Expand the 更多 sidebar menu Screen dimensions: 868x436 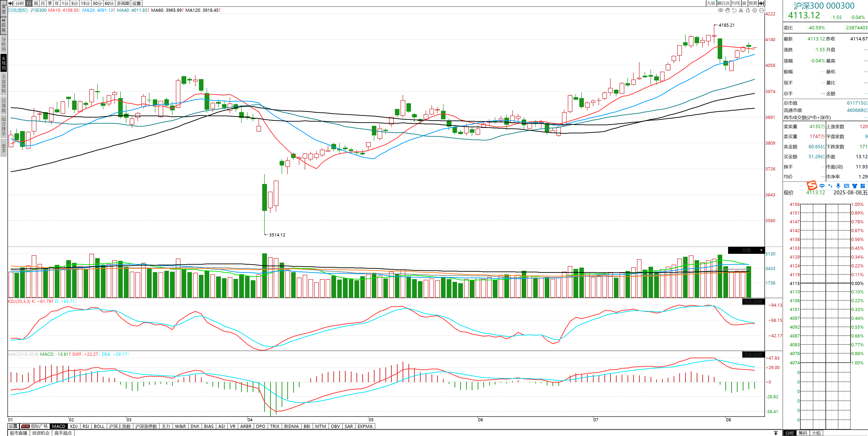[x=4, y=148]
